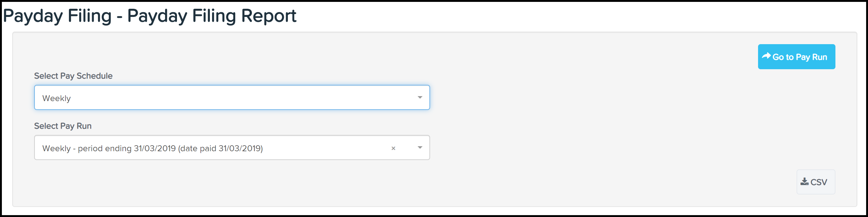Click the 'Select Pay Schedule' label

point(73,76)
